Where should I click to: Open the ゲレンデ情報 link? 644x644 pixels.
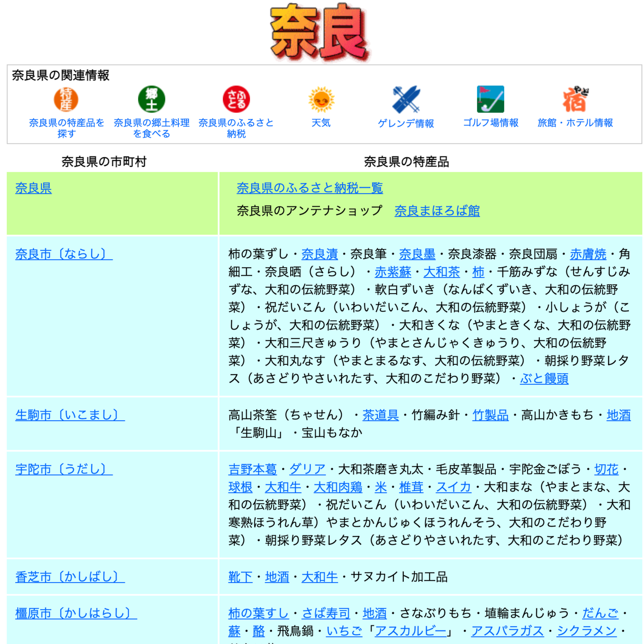coord(406,123)
